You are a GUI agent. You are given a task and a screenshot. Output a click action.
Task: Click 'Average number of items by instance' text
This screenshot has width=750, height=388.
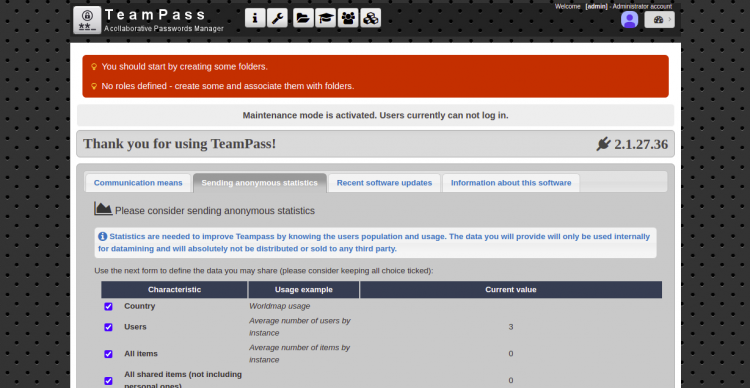299,354
